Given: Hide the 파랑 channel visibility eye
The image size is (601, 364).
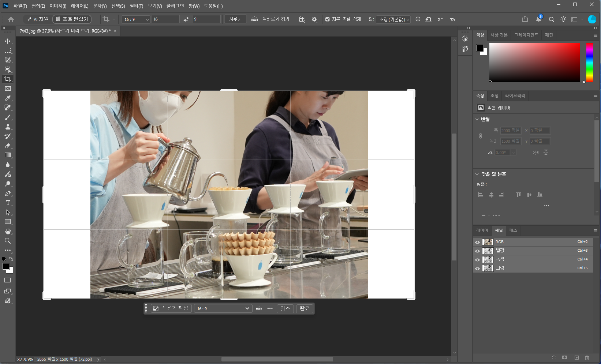Looking at the screenshot, I should (477, 269).
